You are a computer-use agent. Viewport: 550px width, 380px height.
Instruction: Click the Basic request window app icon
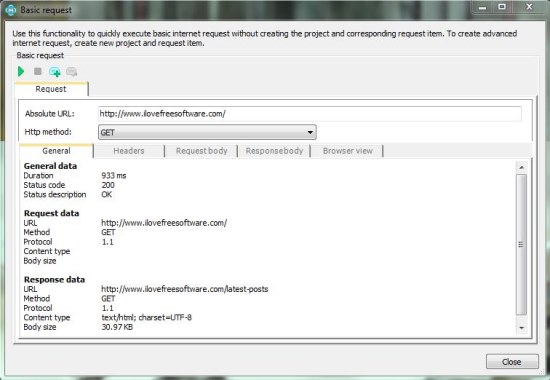coord(11,10)
